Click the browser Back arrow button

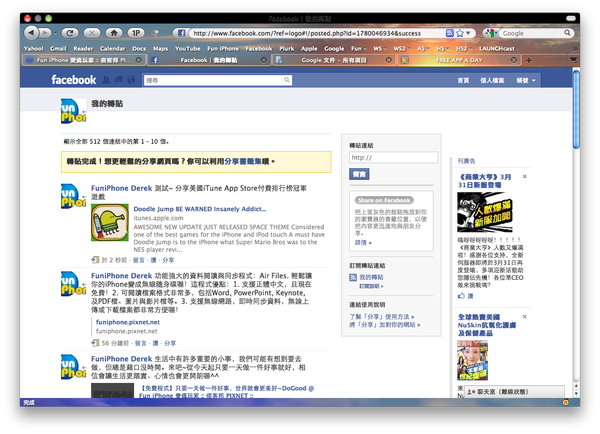click(x=31, y=33)
